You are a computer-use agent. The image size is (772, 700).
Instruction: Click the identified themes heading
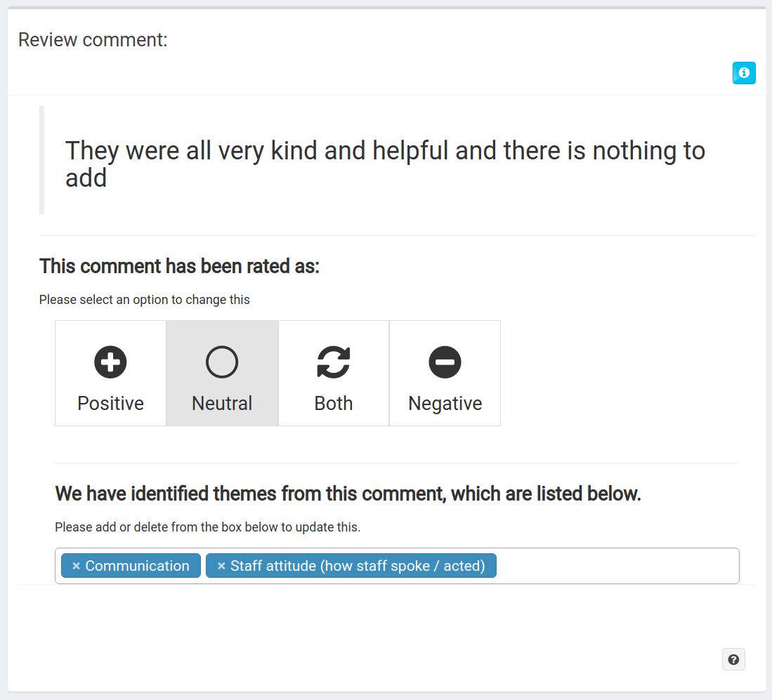(348, 494)
